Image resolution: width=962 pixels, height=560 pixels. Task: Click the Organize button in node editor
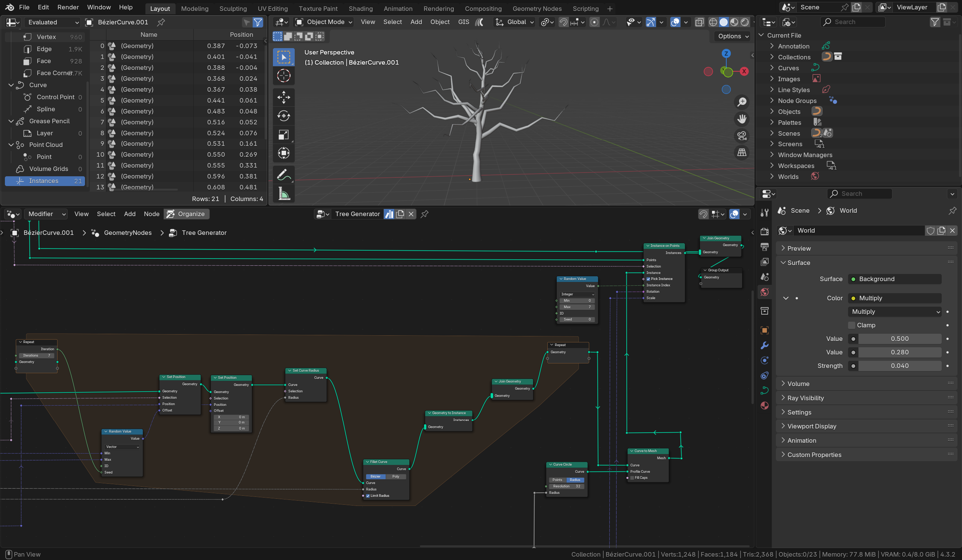coord(187,214)
